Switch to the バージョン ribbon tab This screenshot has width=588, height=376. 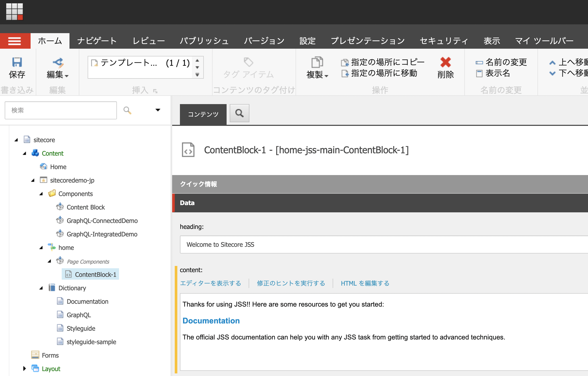(x=264, y=41)
